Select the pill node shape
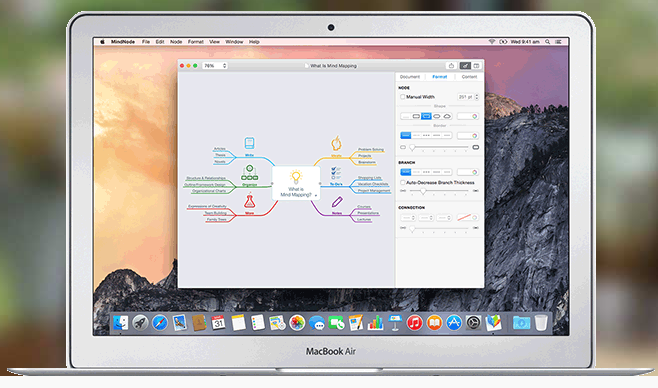This screenshot has width=658, height=388. pos(437,116)
